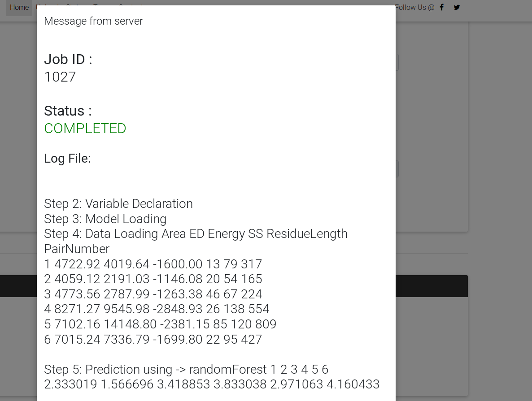This screenshot has width=532, height=401.
Task: Open the Facebook page icon
Action: coord(442,7)
